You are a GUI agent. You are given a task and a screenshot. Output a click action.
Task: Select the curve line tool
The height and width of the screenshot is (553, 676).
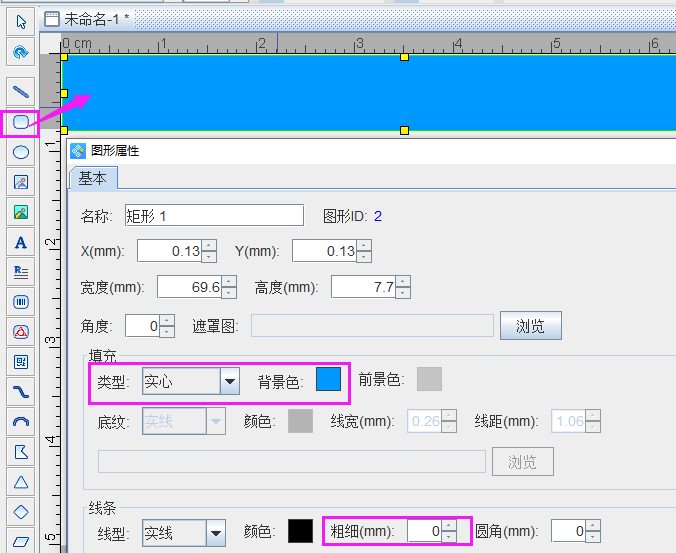[20, 392]
